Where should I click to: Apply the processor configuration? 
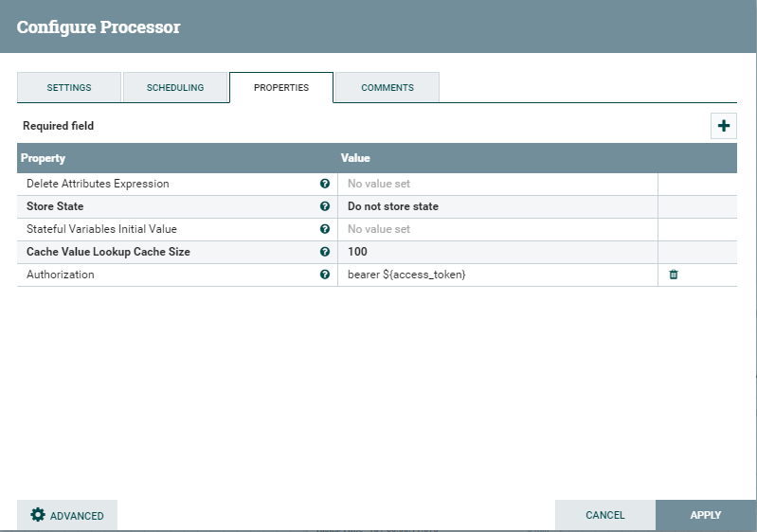coord(705,515)
